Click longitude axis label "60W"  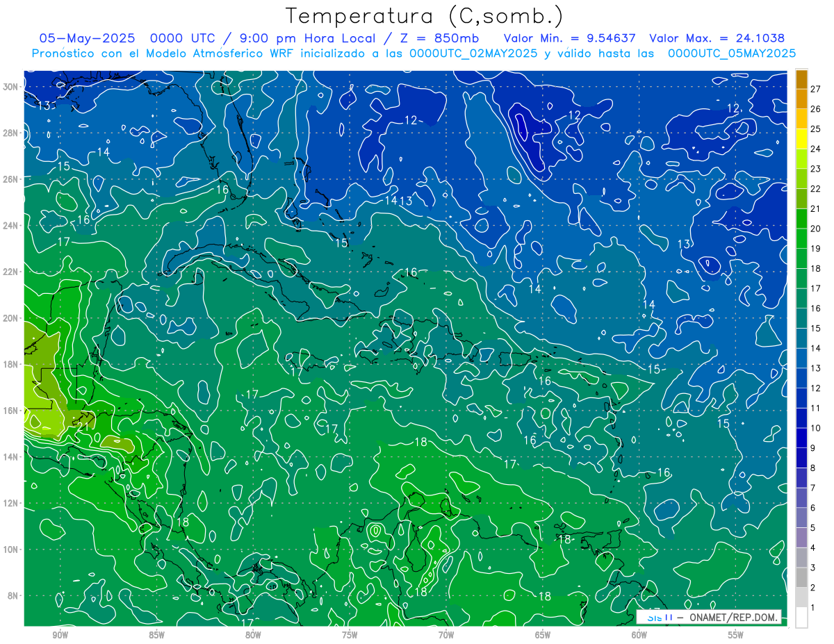pyautogui.click(x=639, y=636)
